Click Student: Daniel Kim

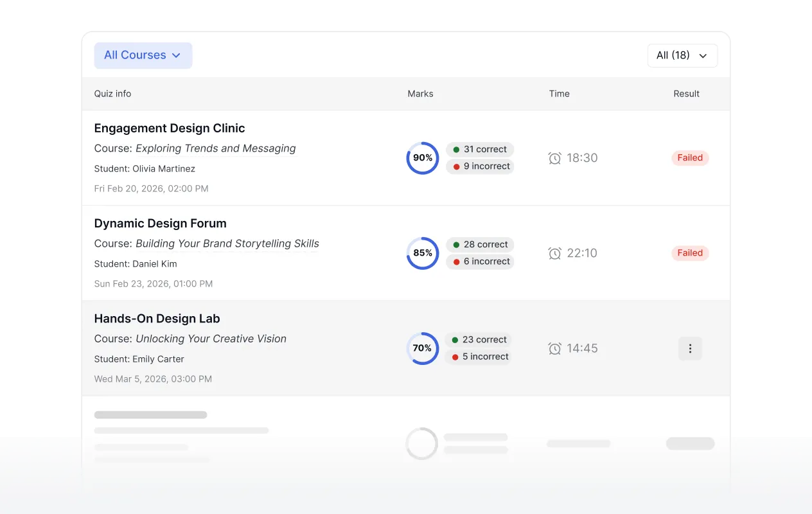pyautogui.click(x=136, y=264)
